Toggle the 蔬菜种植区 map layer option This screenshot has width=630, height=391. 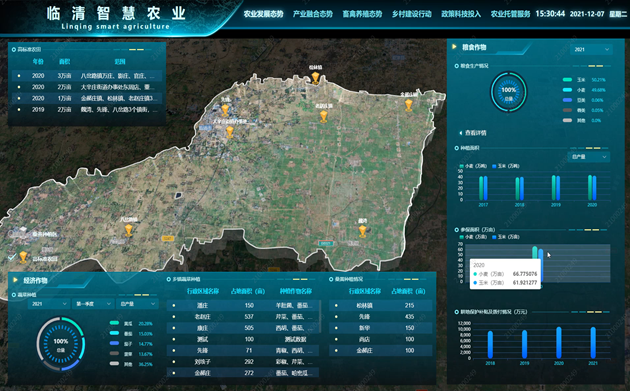point(12,233)
